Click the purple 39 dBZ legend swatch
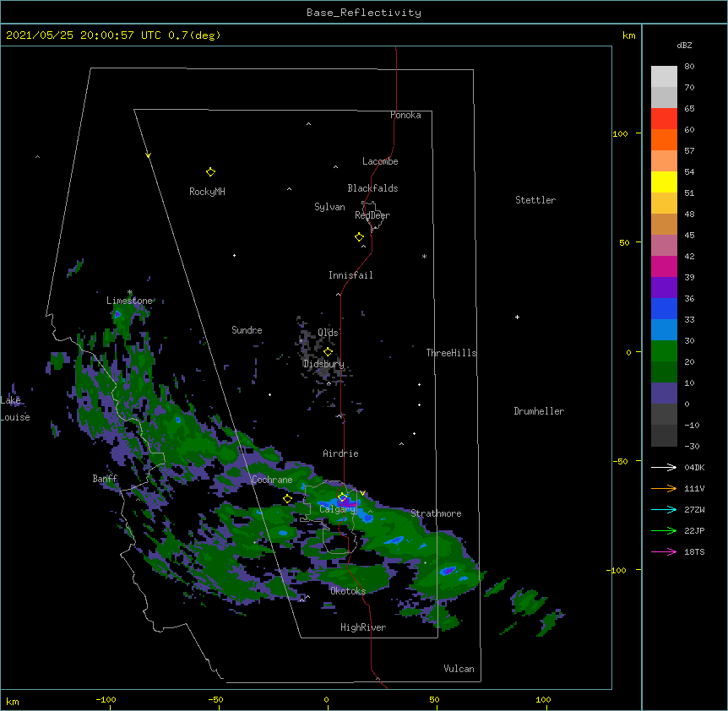Screen dimensions: 728x711 (664, 287)
